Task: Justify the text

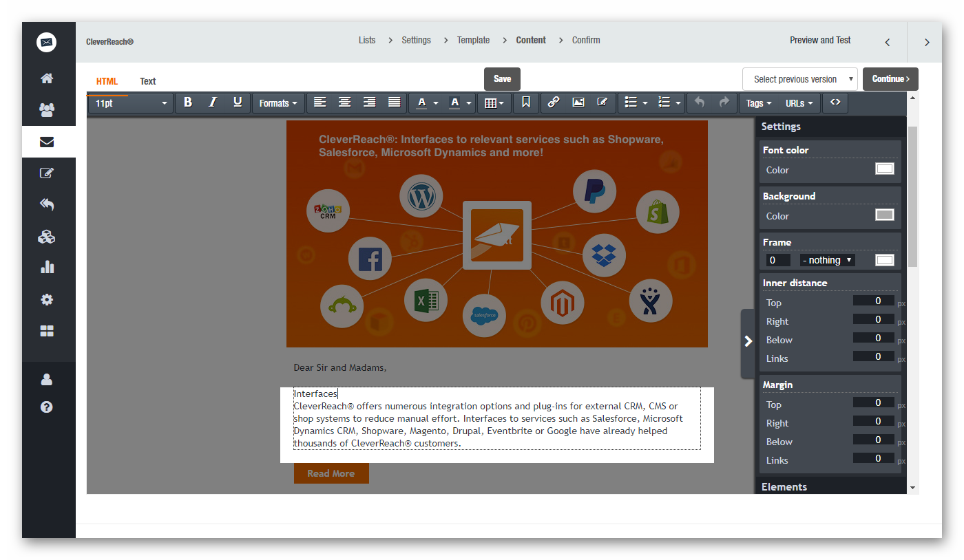Action: pyautogui.click(x=395, y=103)
